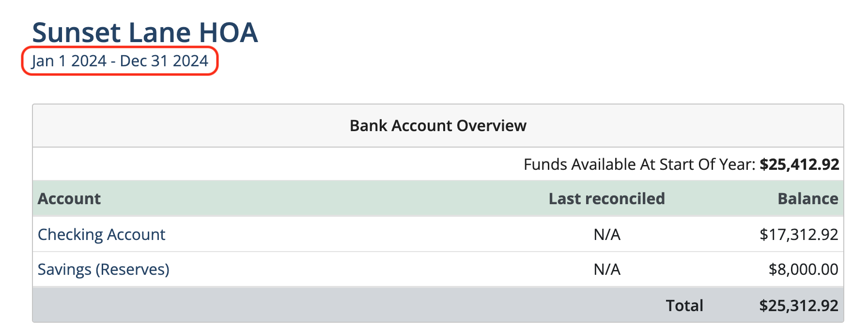The image size is (868, 329).
Task: Click the N/A in Checking Account row
Action: (607, 235)
